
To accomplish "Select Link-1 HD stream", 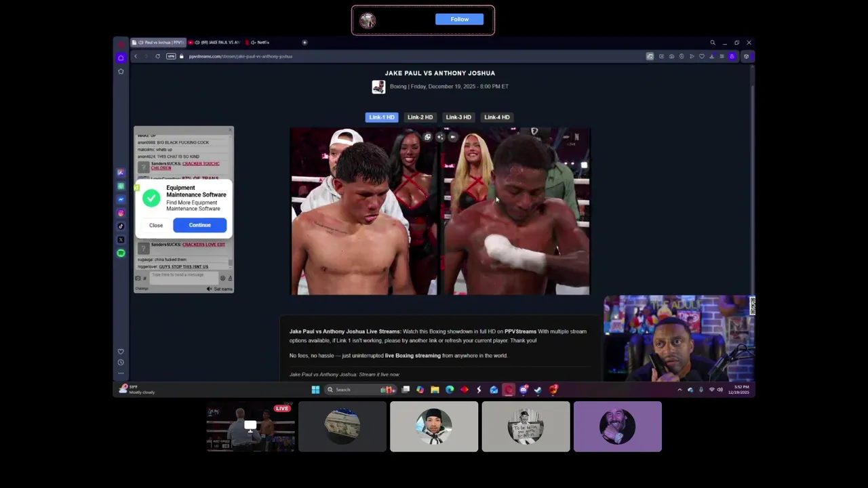I will point(382,117).
